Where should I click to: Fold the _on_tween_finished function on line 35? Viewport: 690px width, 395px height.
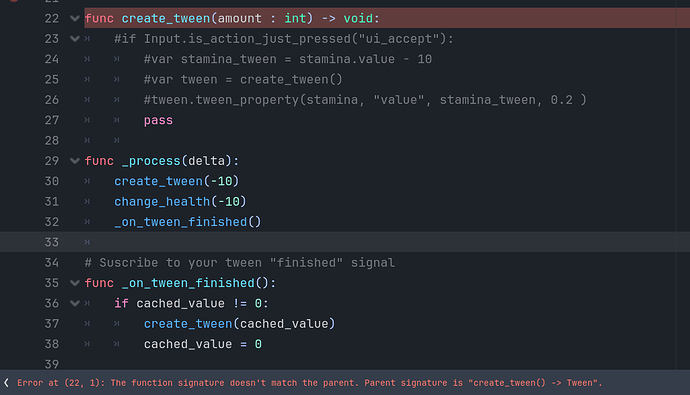[x=75, y=283]
